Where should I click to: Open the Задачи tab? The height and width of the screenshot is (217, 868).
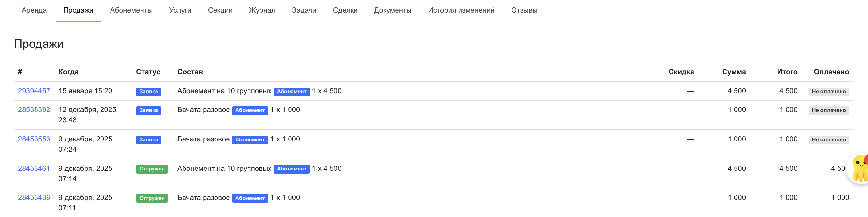(304, 10)
